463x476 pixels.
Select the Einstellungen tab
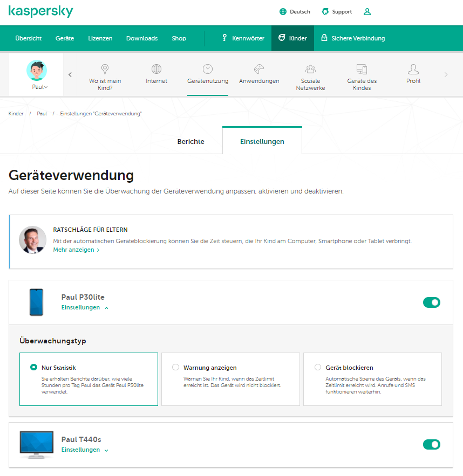[x=262, y=141]
